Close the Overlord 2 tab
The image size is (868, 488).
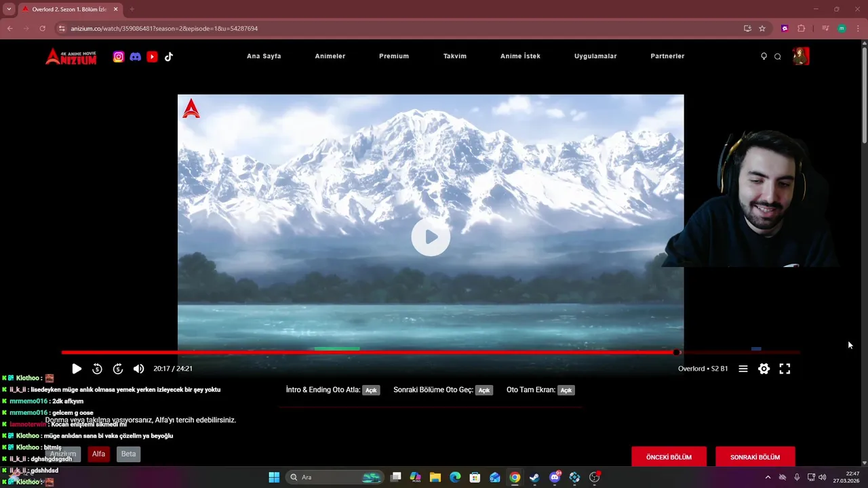[115, 9]
